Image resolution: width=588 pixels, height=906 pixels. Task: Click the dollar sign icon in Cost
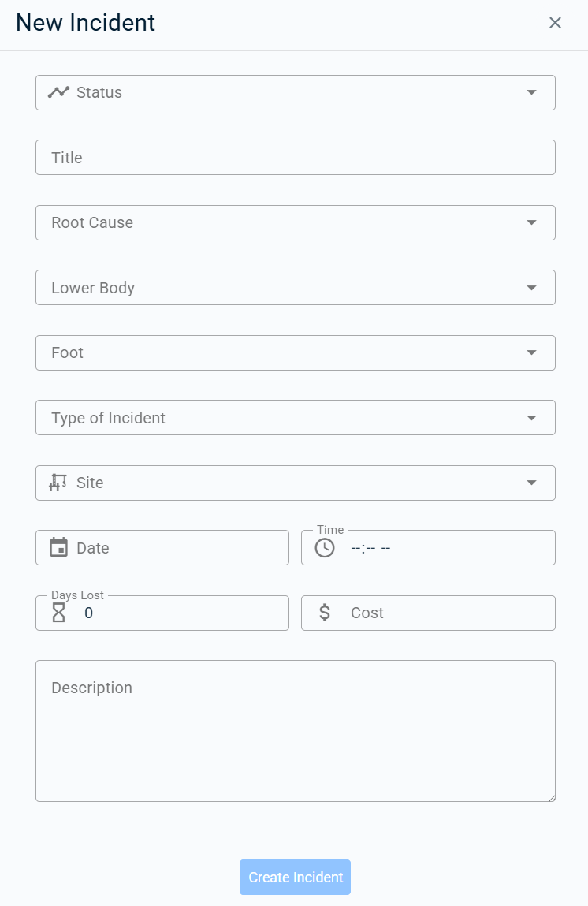click(325, 613)
